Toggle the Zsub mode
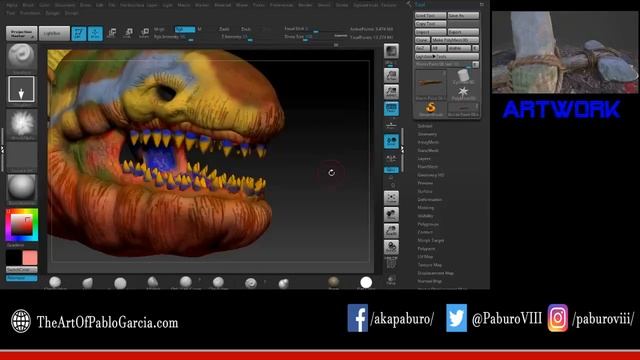 [x=246, y=29]
